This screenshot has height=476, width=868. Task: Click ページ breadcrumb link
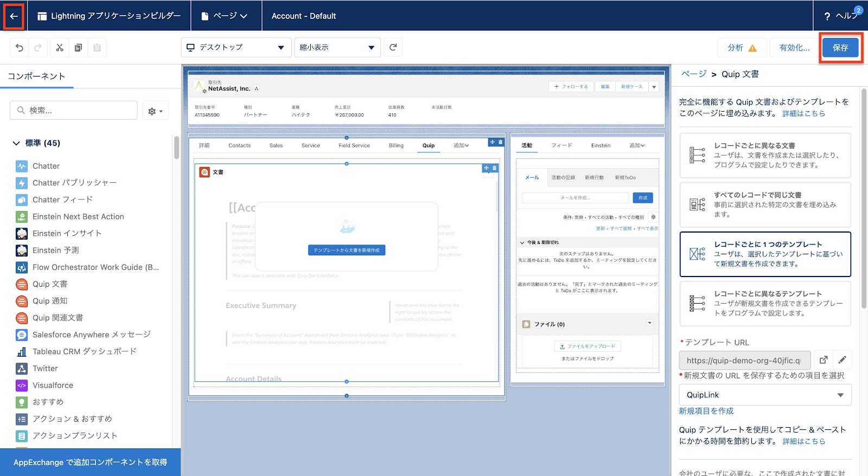pos(694,74)
